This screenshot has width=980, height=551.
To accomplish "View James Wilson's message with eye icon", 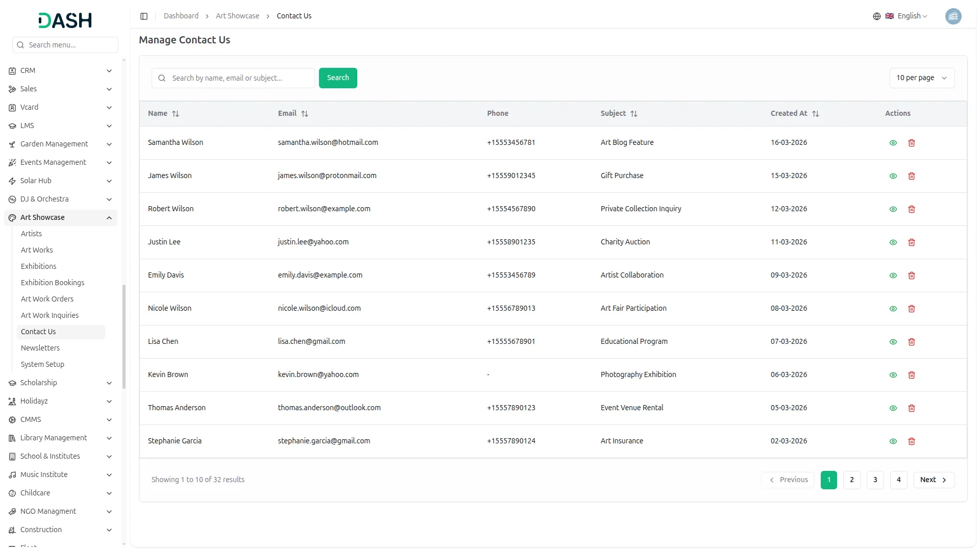I will pos(893,176).
